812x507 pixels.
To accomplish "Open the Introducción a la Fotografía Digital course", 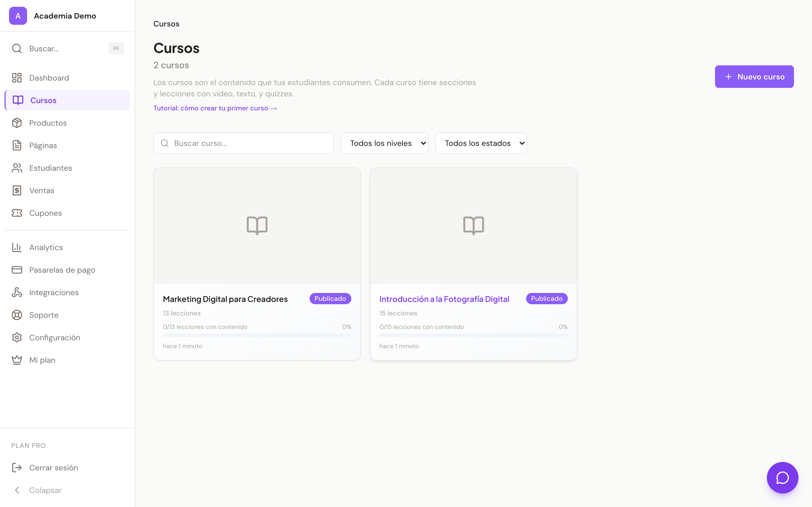I will pos(444,299).
